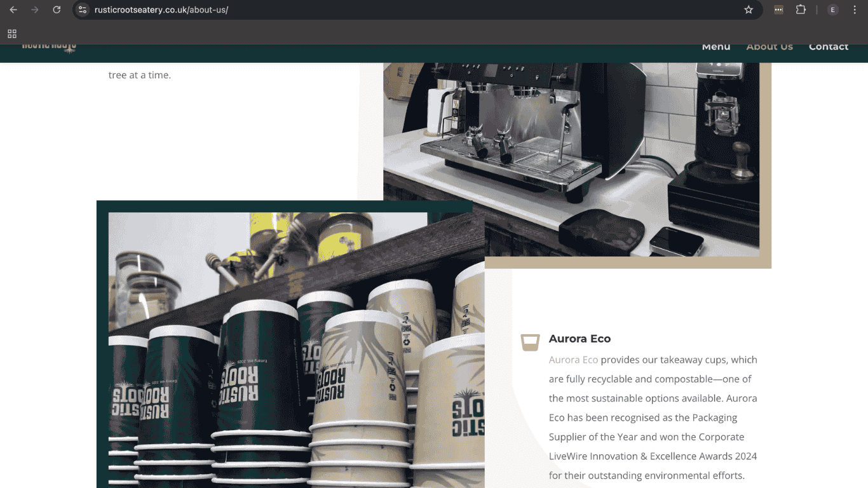Open the site information icon in address bar
868x488 pixels.
[83, 10]
